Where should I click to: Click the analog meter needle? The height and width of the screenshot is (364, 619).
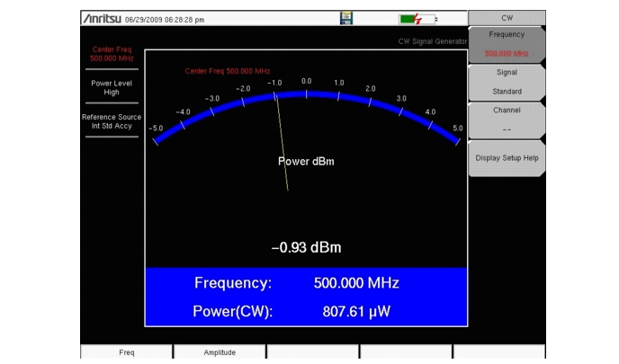(282, 143)
